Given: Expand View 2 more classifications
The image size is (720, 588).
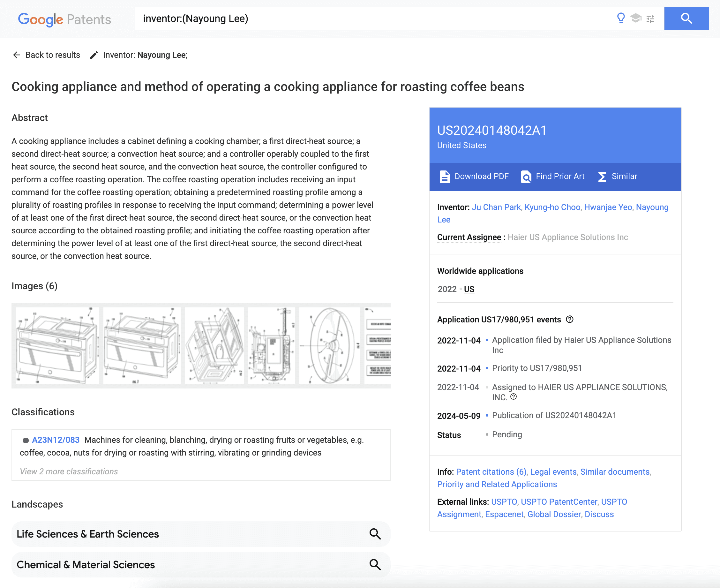Looking at the screenshot, I should coord(69,471).
